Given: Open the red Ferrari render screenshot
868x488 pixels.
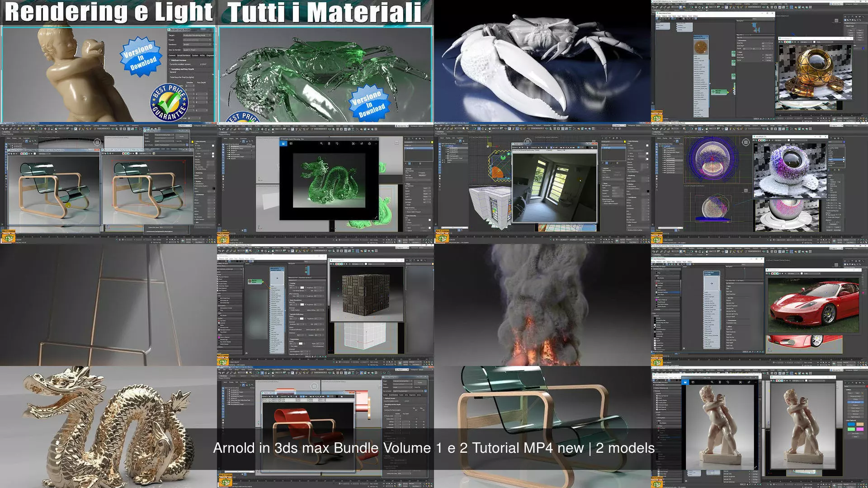Looking at the screenshot, I should 759,305.
